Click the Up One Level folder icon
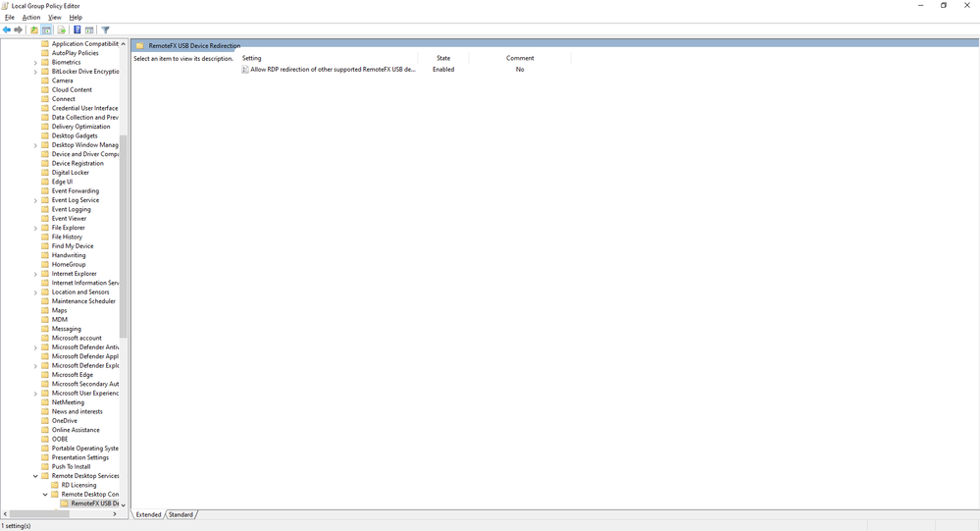The height and width of the screenshot is (531, 980). click(34, 29)
